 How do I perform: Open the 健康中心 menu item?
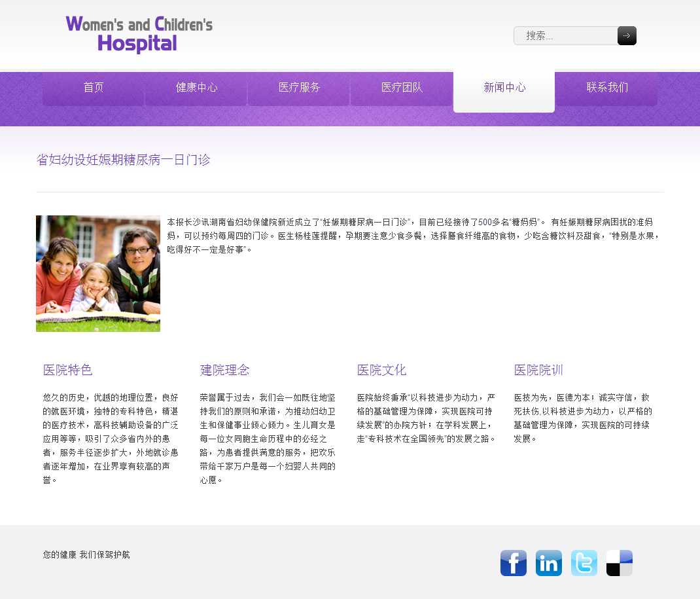pos(196,88)
